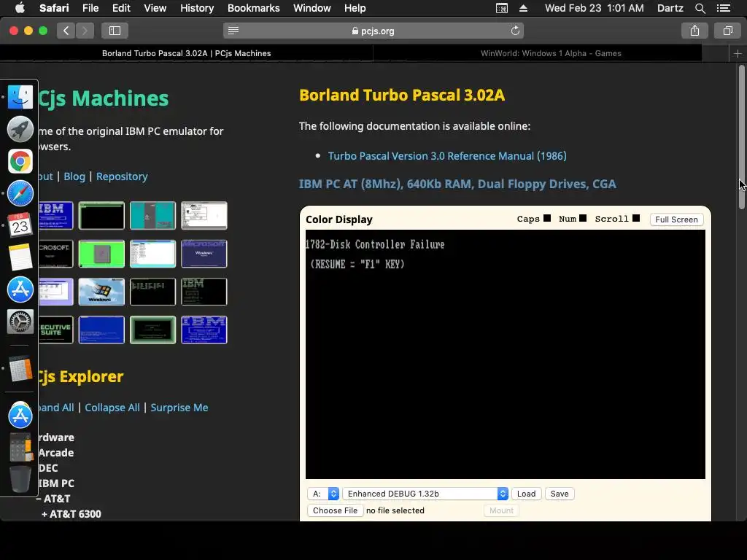Click Save diskette button
Viewport: 747px width, 560px height.
coord(560,494)
